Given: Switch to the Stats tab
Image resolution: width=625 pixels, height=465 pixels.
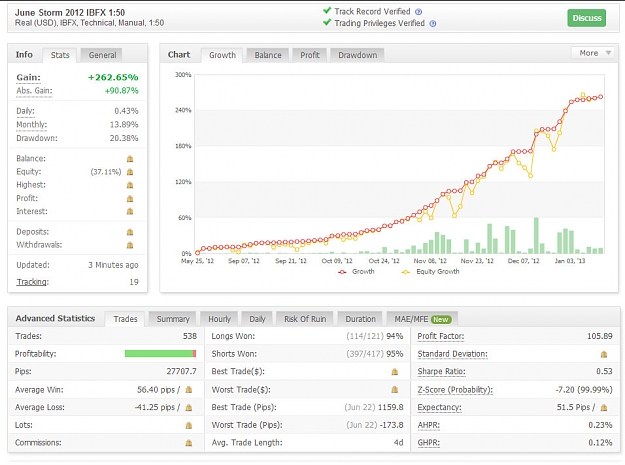Looking at the screenshot, I should (60, 55).
